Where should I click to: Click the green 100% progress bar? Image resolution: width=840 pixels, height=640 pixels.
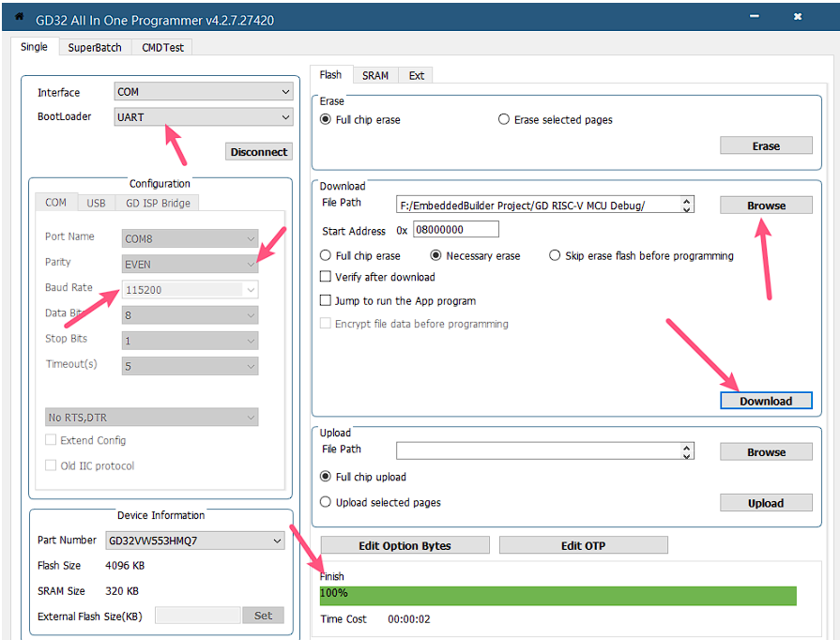(557, 596)
